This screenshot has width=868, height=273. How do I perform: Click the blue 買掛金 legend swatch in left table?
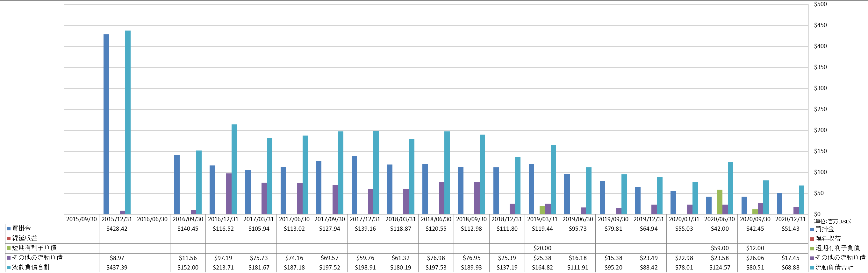[9, 229]
